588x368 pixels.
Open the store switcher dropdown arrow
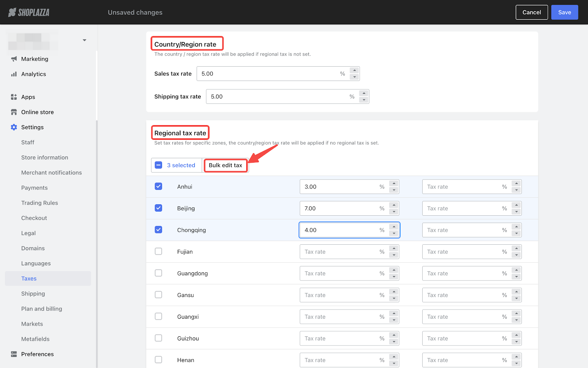pyautogui.click(x=85, y=40)
